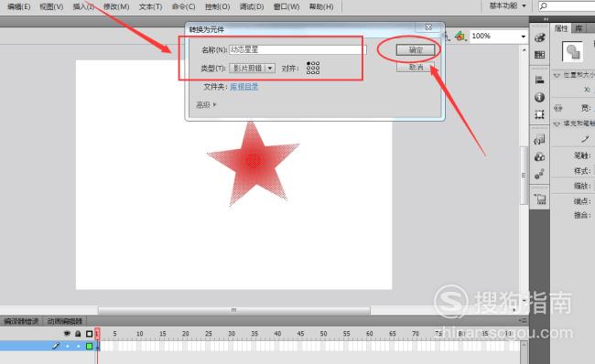This screenshot has height=364, width=595.
Task: Open the 控制(O) menu
Action: click(218, 6)
